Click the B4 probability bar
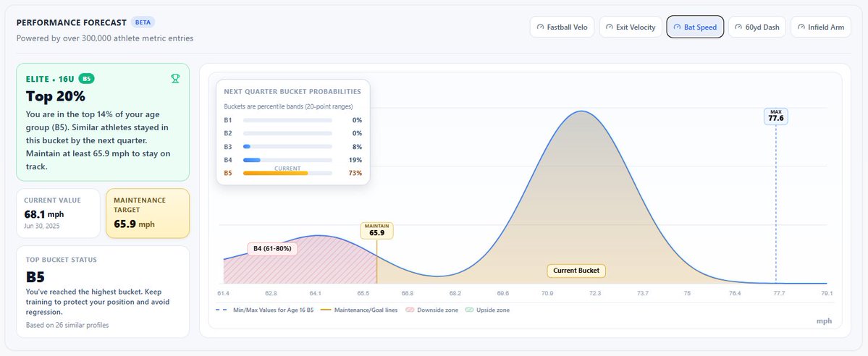Image resolution: width=868 pixels, height=356 pixels. (288, 160)
